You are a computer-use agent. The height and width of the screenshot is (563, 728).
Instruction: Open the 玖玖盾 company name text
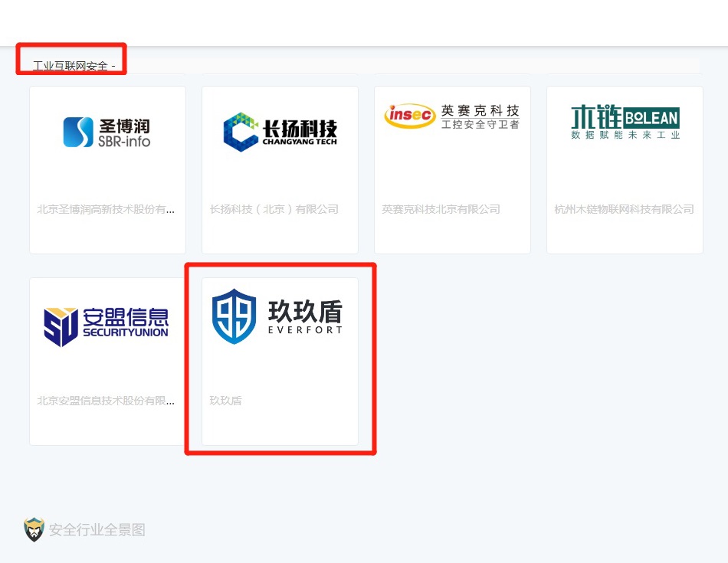(225, 401)
